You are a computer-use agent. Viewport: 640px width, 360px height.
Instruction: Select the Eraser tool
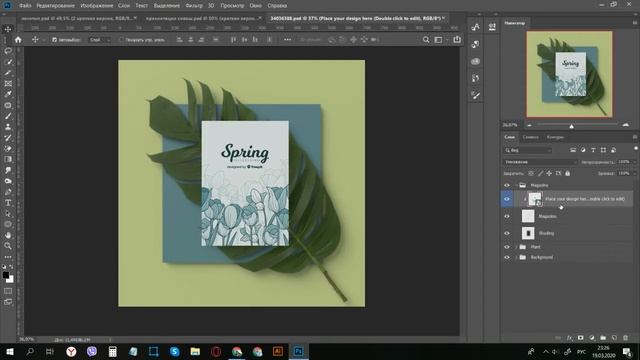point(8,149)
